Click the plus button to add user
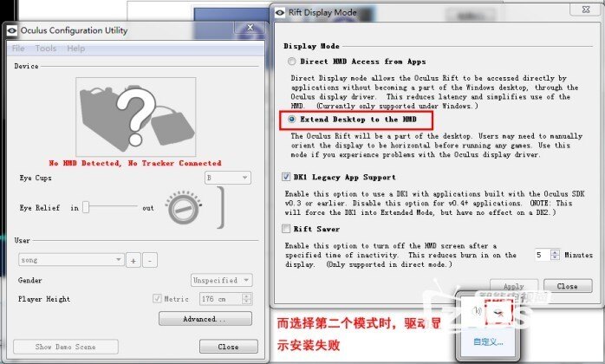This screenshot has height=364, width=605. [133, 260]
